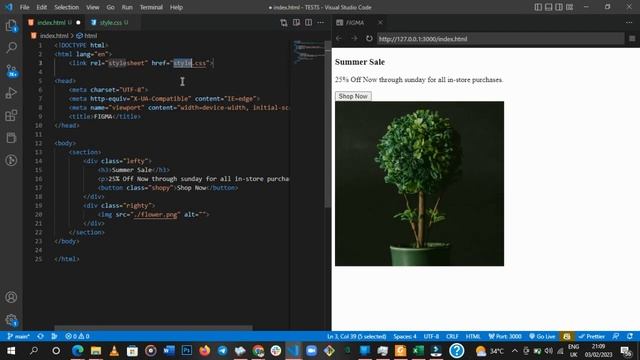The height and width of the screenshot is (360, 640).
Task: Open the Search view in activity bar
Action: click(x=11, y=48)
